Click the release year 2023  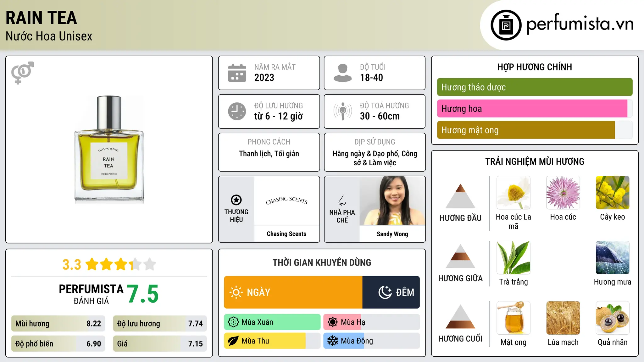264,78
